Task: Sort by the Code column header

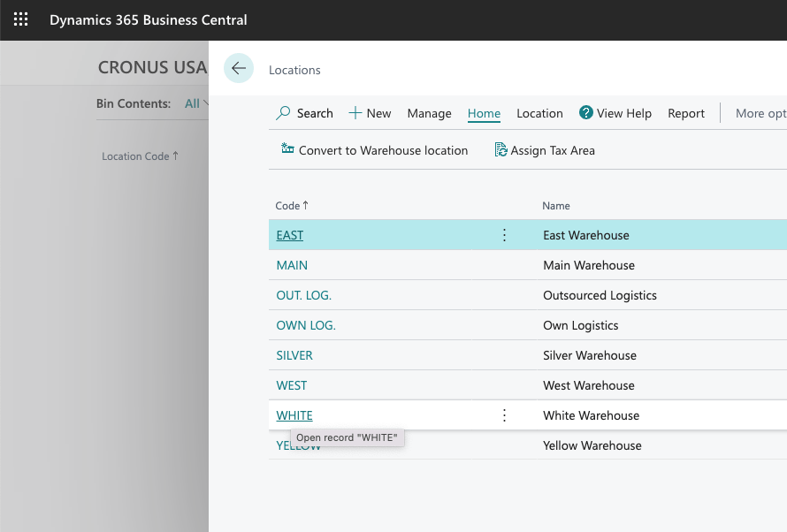Action: tap(287, 206)
